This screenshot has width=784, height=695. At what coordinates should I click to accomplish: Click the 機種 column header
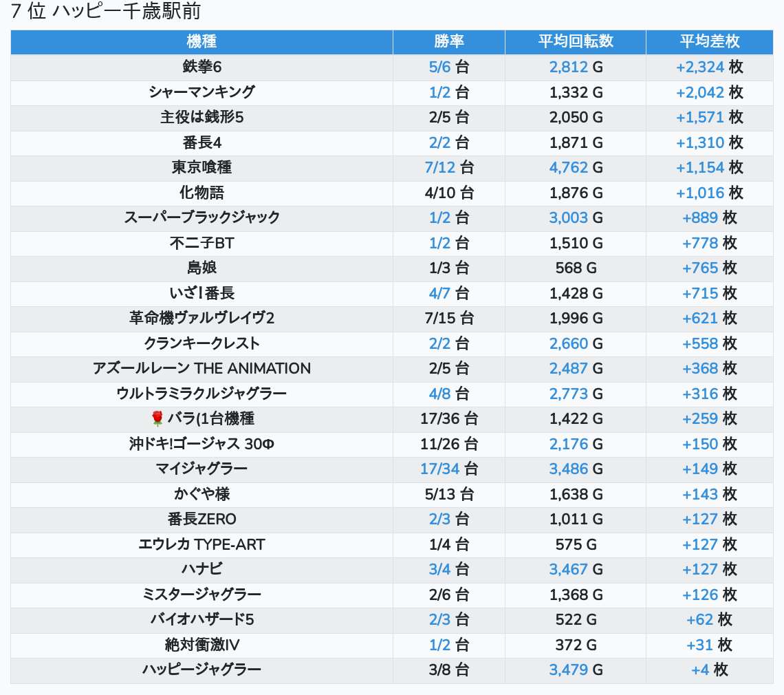(x=202, y=42)
